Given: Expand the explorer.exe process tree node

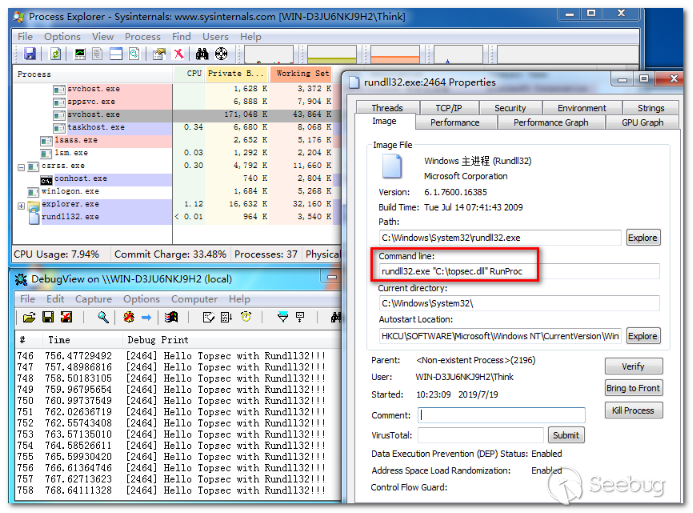Looking at the screenshot, I should tap(22, 205).
